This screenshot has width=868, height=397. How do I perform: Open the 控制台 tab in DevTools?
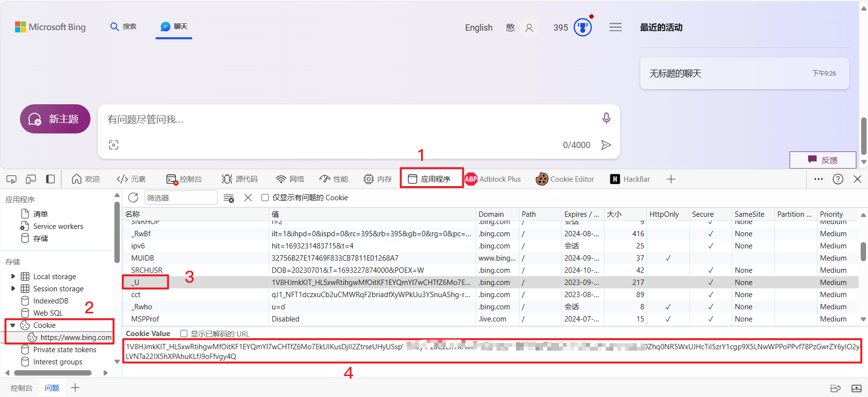(x=184, y=179)
